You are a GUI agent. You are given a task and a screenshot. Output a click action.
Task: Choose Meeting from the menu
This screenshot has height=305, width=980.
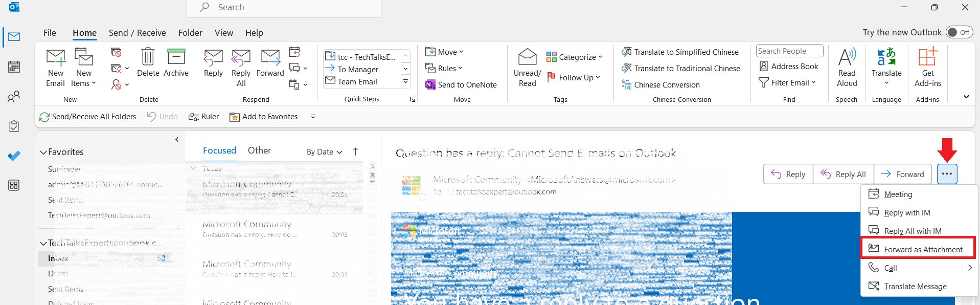[918, 194]
